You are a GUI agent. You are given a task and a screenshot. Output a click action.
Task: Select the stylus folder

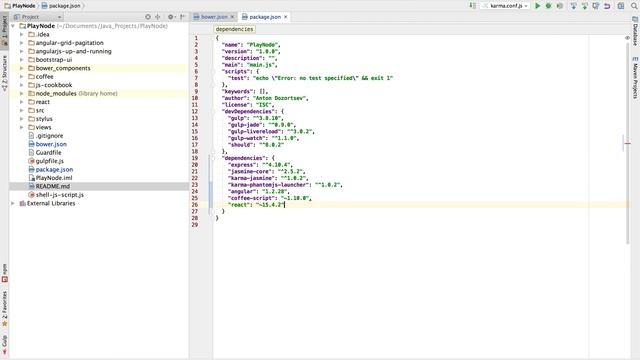[x=44, y=119]
